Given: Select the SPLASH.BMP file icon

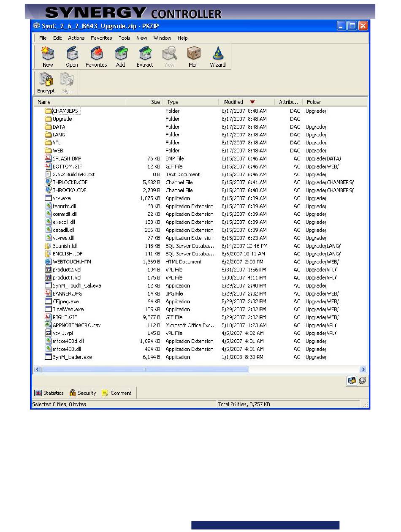Looking at the screenshot, I should point(48,158).
